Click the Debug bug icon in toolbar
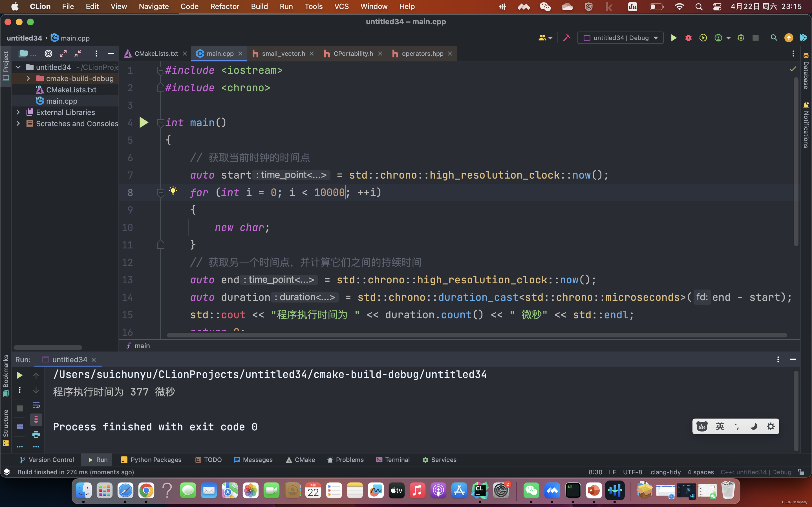812x507 pixels. (688, 38)
